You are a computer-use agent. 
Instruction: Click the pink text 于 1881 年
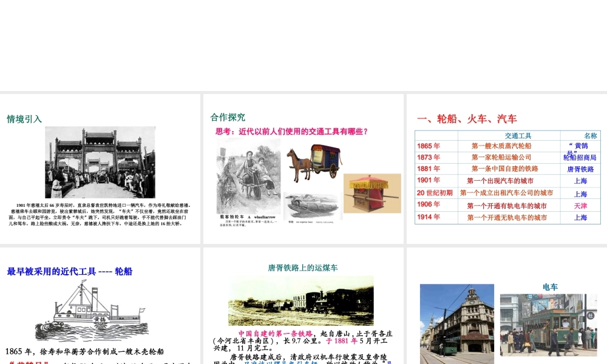[x=341, y=341]
